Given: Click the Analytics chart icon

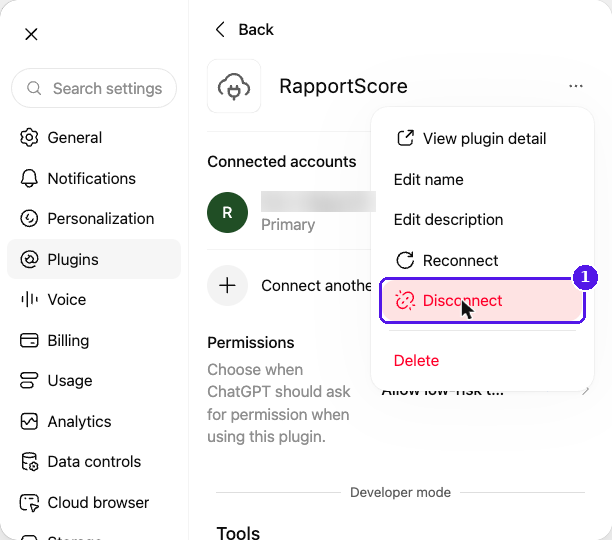Looking at the screenshot, I should [x=29, y=421].
